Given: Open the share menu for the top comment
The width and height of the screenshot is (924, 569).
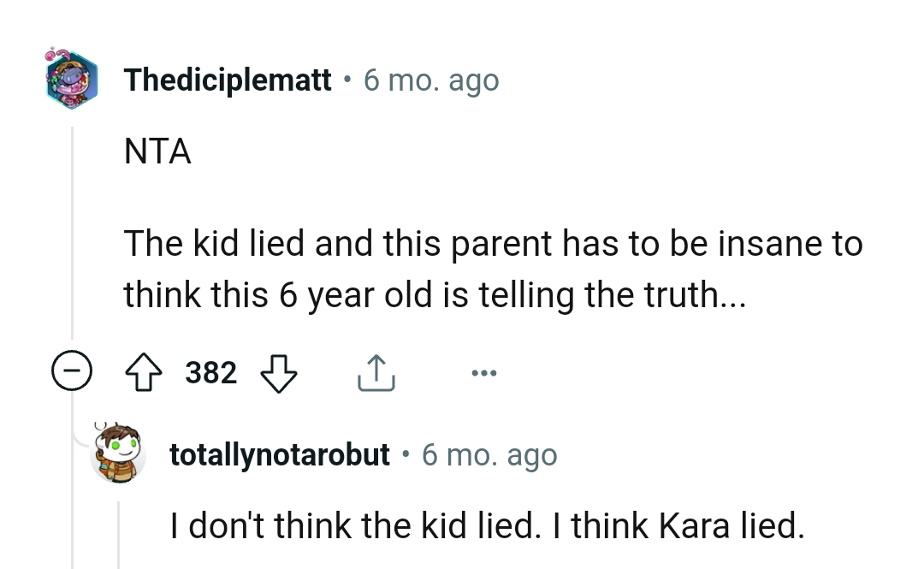Looking at the screenshot, I should [375, 371].
